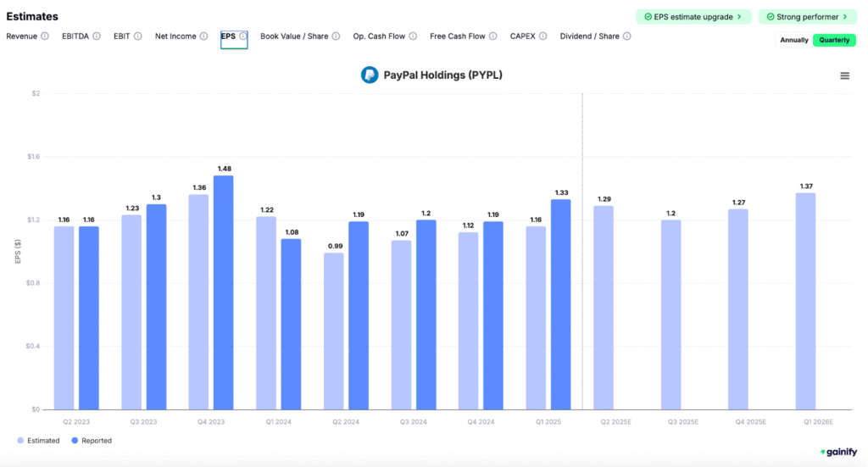Click the Q1 2025 reported bar 1.33
Screen dimensions: 868x467
[x=561, y=304]
